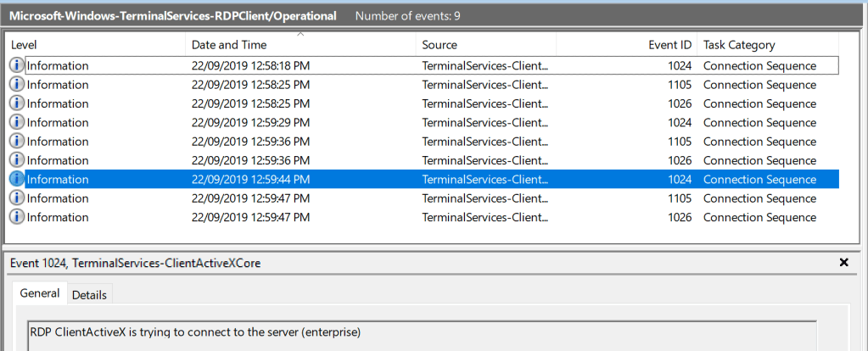The height and width of the screenshot is (351, 868).
Task: Click Connection Sequence in selected 12:59:44 row
Action: [759, 179]
